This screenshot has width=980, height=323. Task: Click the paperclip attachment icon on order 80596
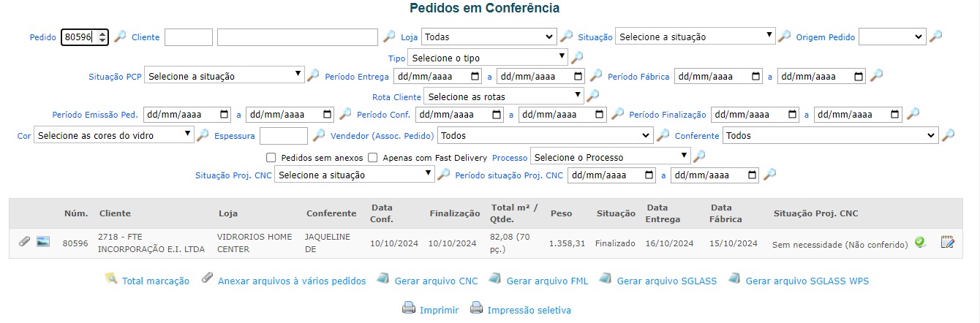(24, 242)
